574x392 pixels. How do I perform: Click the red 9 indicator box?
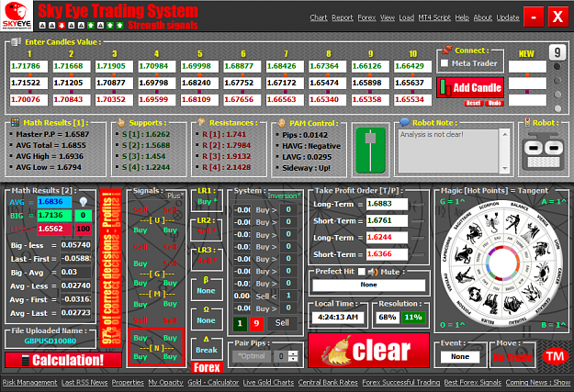pyautogui.click(x=256, y=323)
